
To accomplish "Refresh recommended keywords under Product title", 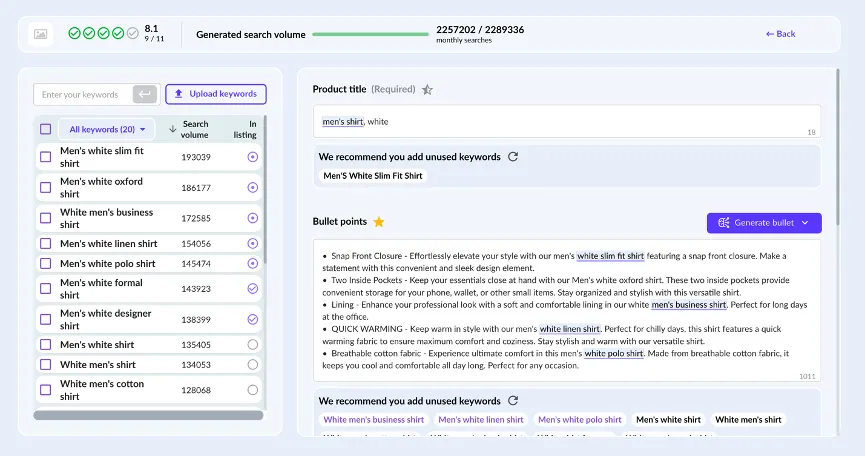I will tap(513, 157).
